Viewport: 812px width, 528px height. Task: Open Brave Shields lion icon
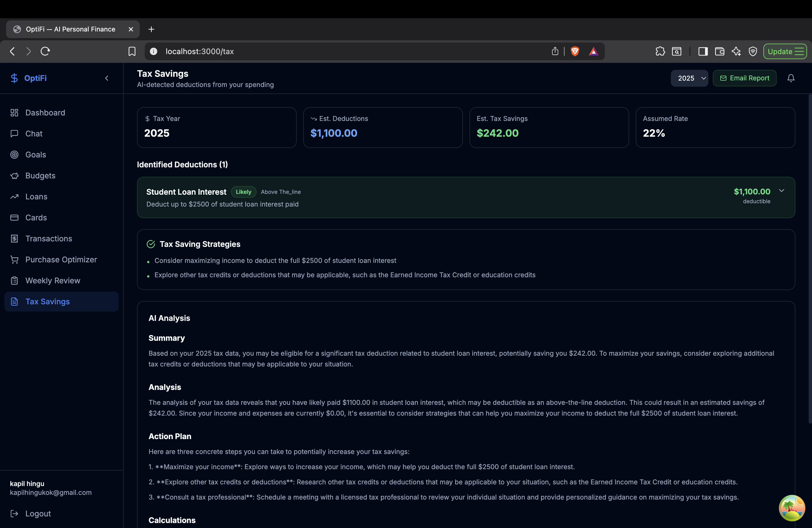pyautogui.click(x=574, y=51)
